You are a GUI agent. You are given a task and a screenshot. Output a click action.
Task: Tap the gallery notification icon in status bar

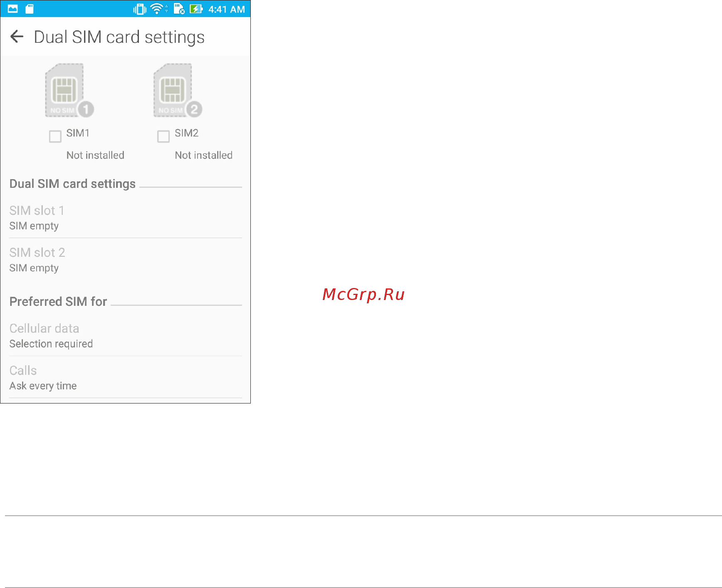(13, 9)
